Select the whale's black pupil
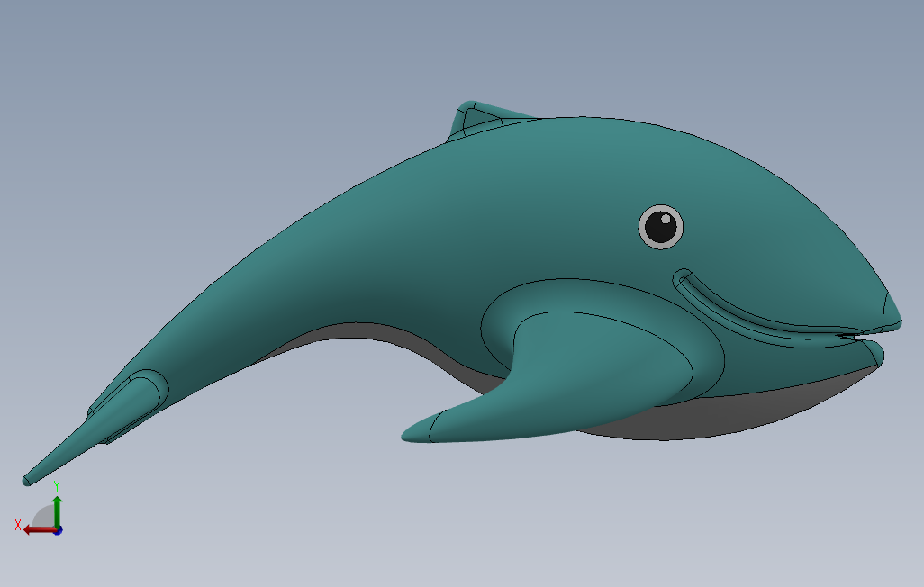Viewport: 924px width, 587px height. 660,228
